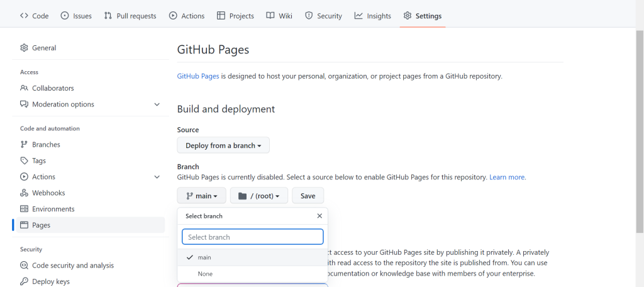The image size is (644, 287).
Task: Open the / (root) folder dropdown
Action: coord(259,196)
